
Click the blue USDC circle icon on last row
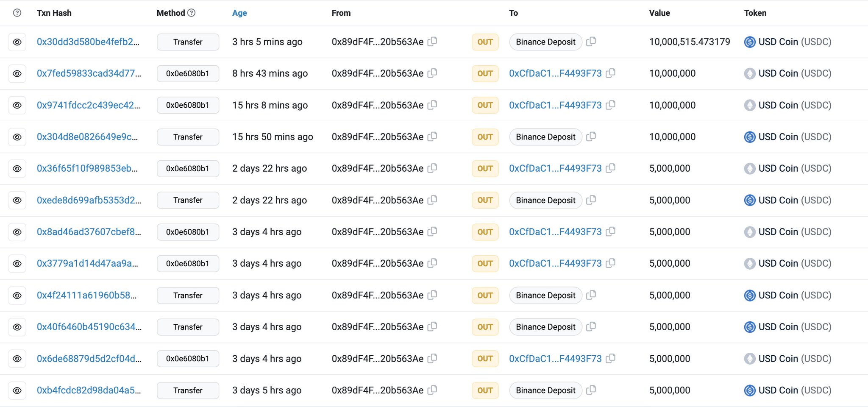coord(749,390)
